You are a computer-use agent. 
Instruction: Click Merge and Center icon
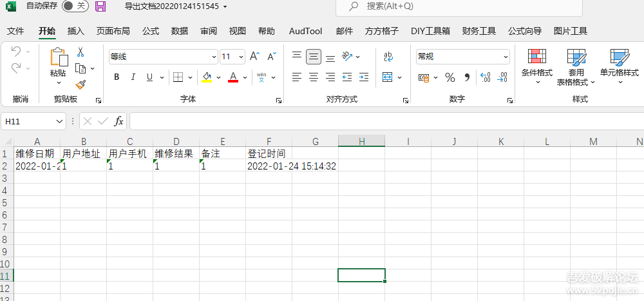point(387,77)
